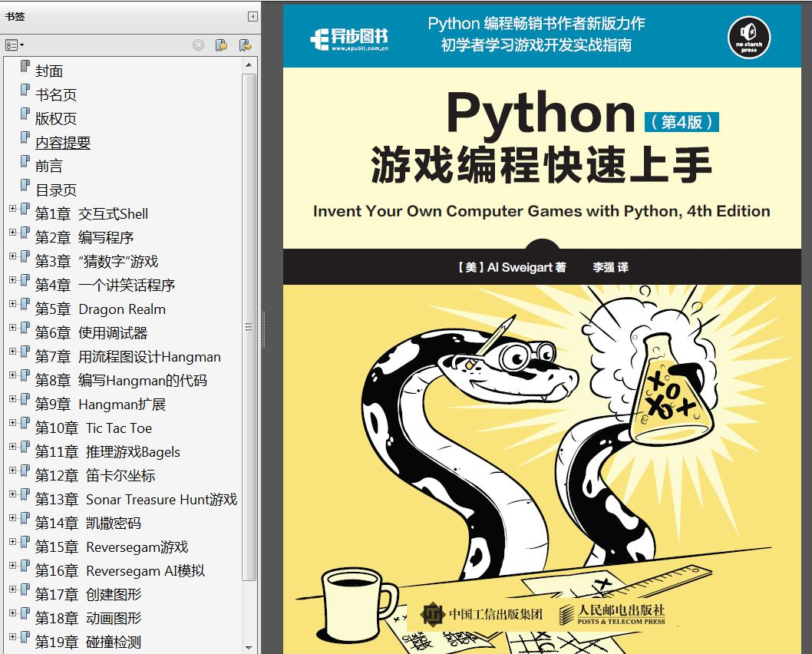Click the 人民邮电出版社 publisher logo

(x=612, y=614)
